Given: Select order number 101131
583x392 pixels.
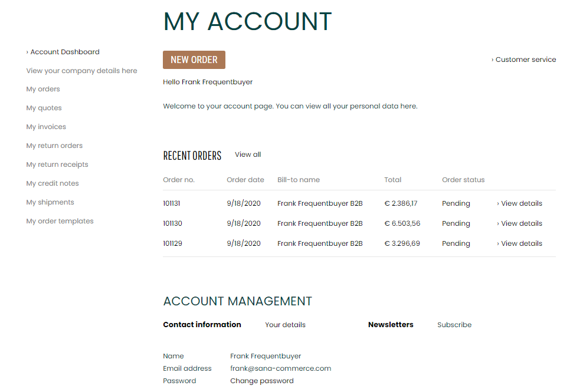Looking at the screenshot, I should point(171,203).
